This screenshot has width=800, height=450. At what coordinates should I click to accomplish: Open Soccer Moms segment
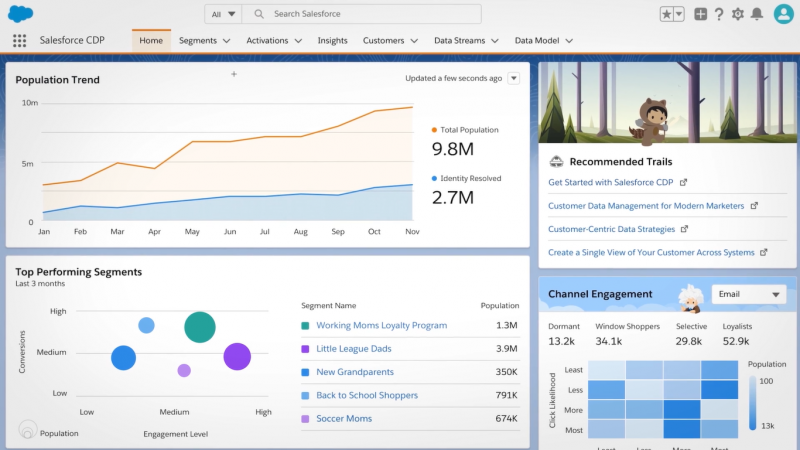coord(344,419)
